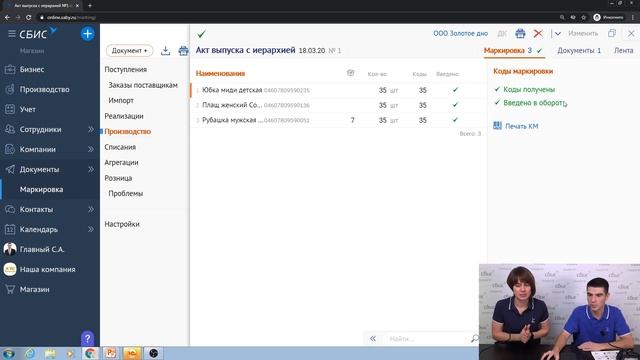Select Проблемы category
Screen dimensions: 640x360
[126, 193]
